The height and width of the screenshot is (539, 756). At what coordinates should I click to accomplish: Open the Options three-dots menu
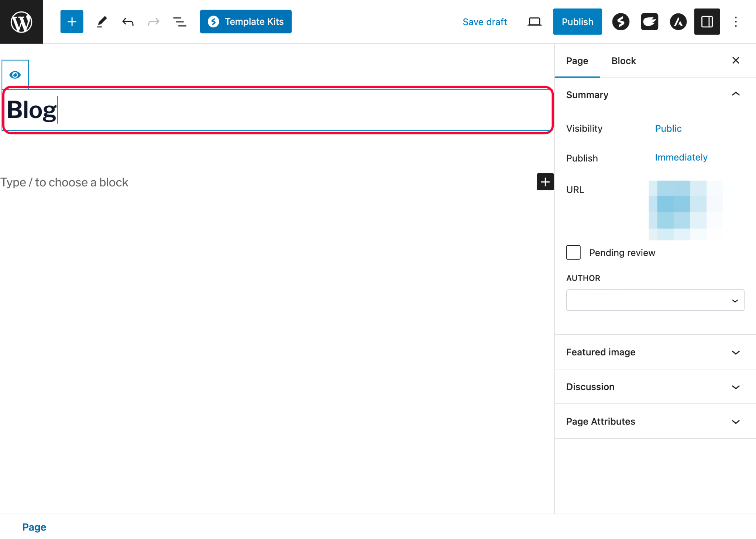[736, 22]
